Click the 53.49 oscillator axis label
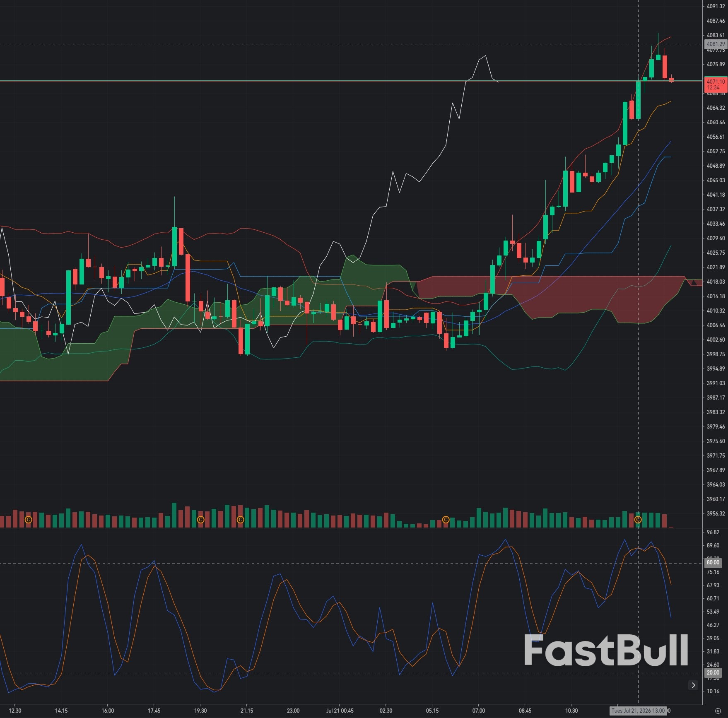This screenshot has width=728, height=718. click(713, 612)
